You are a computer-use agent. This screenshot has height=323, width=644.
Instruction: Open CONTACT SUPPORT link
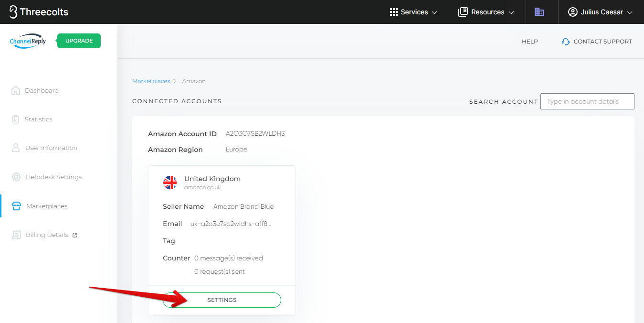point(602,42)
